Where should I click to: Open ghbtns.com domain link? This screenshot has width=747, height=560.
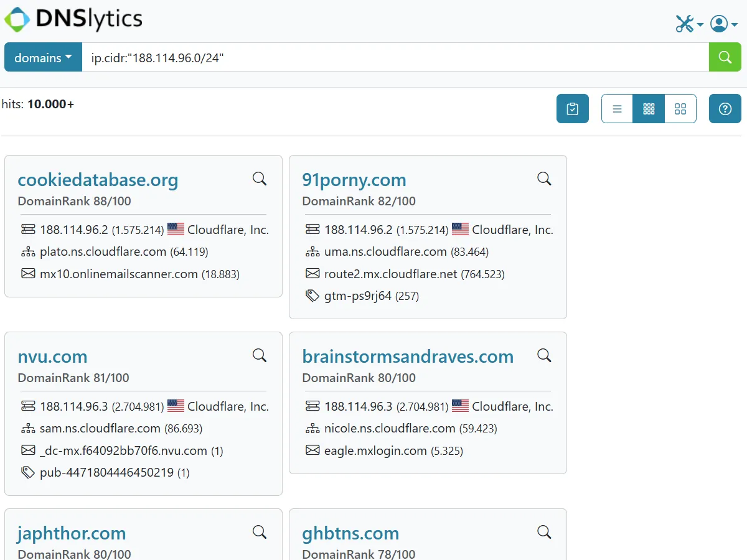pos(350,533)
